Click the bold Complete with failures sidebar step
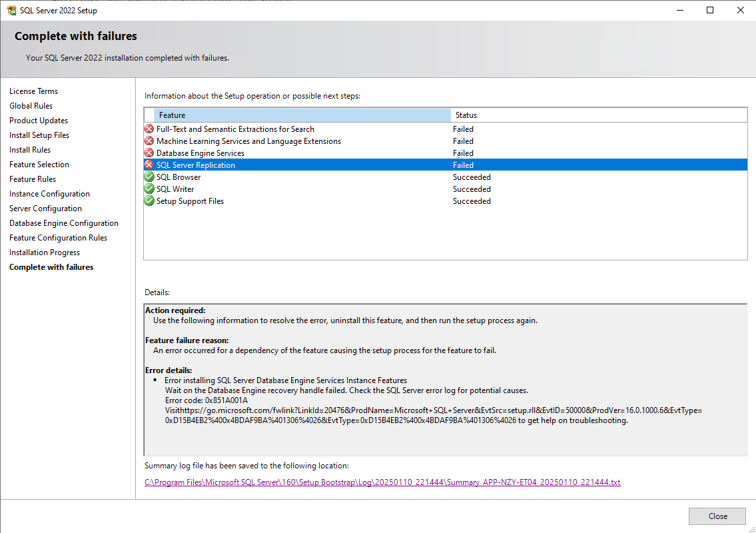Screen dimensions: 756x533 (51, 267)
